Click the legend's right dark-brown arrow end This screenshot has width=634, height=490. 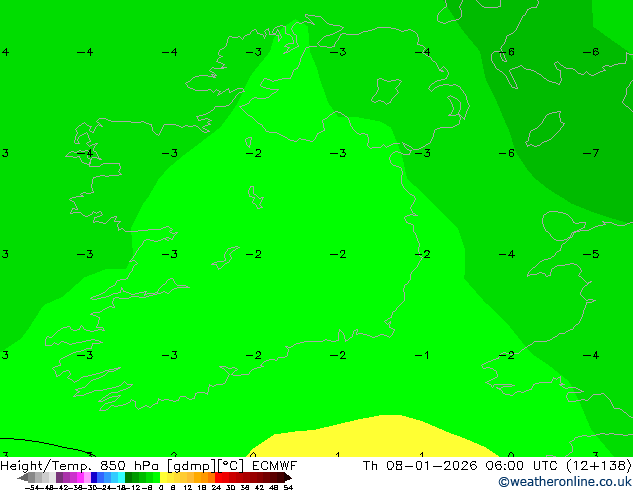tap(288, 477)
